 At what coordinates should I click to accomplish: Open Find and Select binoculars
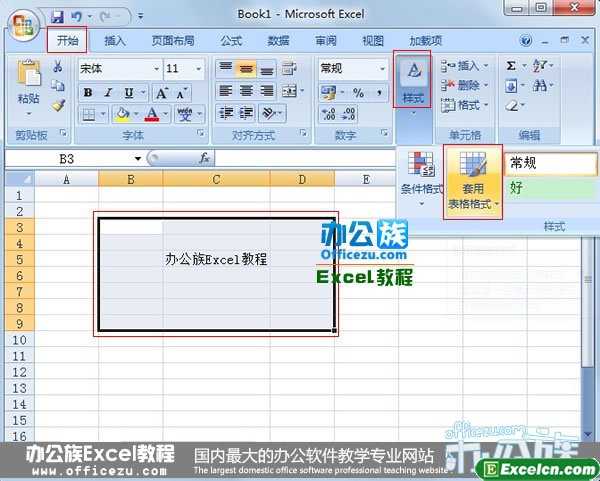540,85
